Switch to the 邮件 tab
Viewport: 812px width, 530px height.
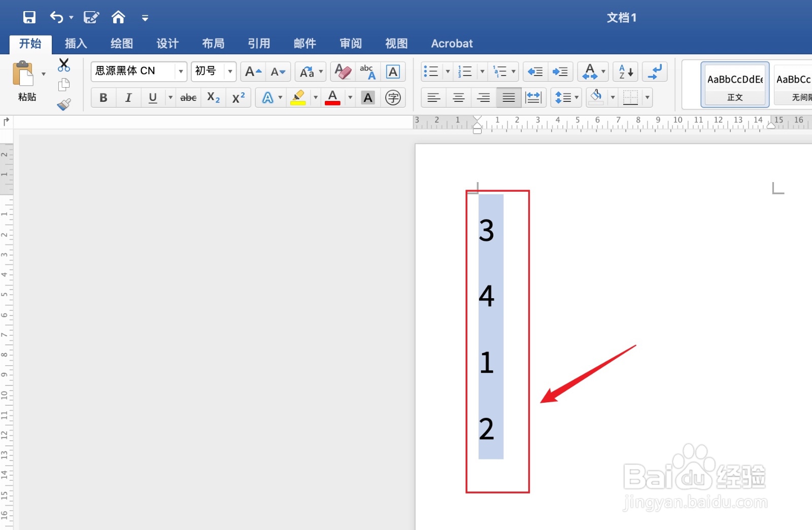click(x=305, y=44)
